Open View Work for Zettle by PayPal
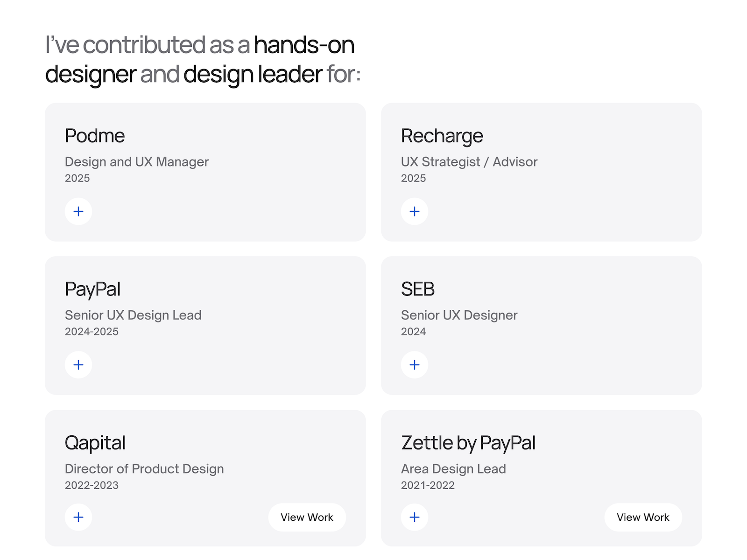The width and height of the screenshot is (747, 560). pos(643,517)
